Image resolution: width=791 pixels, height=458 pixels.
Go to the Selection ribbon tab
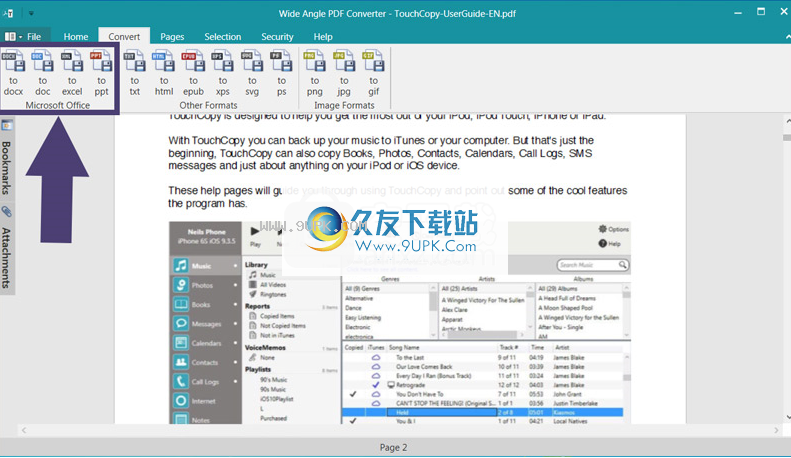click(x=222, y=36)
